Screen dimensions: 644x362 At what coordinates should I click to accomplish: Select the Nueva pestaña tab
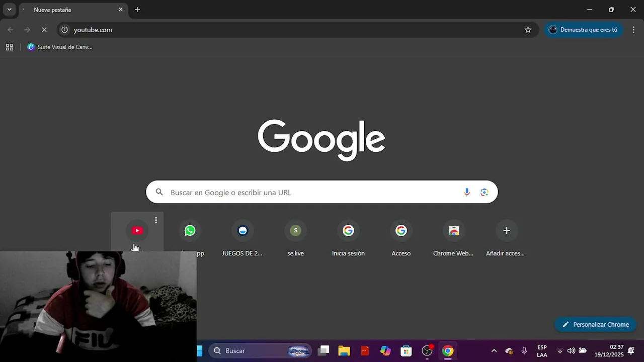[72, 10]
